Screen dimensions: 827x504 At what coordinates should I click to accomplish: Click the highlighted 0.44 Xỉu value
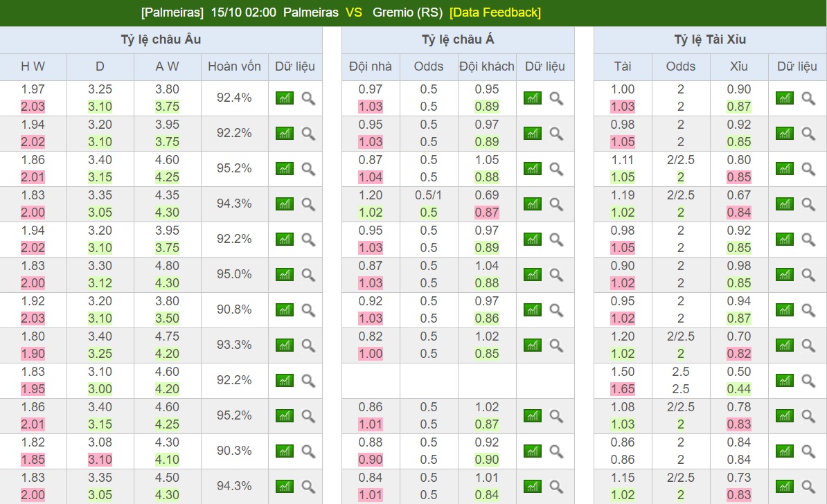(x=739, y=389)
